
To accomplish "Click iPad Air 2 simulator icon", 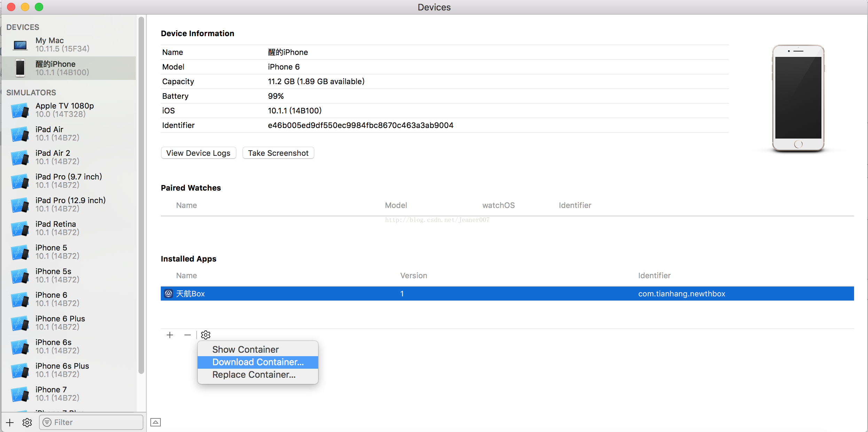I will pyautogui.click(x=20, y=158).
